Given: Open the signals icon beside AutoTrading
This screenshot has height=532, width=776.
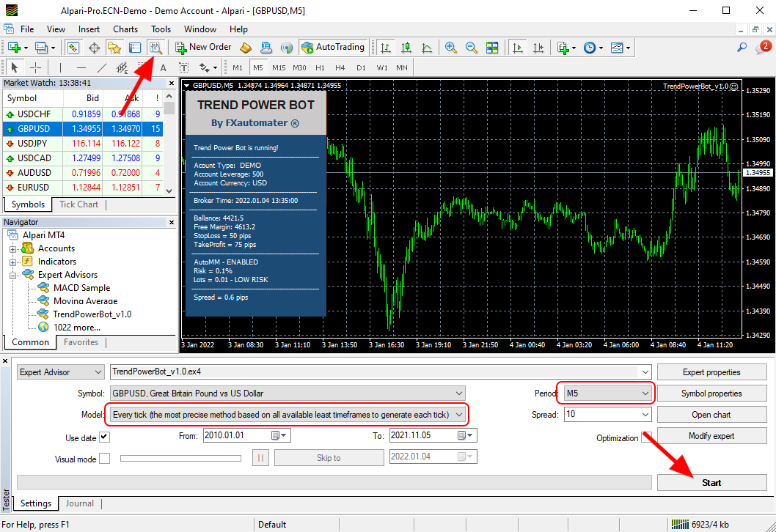Looking at the screenshot, I should [287, 48].
